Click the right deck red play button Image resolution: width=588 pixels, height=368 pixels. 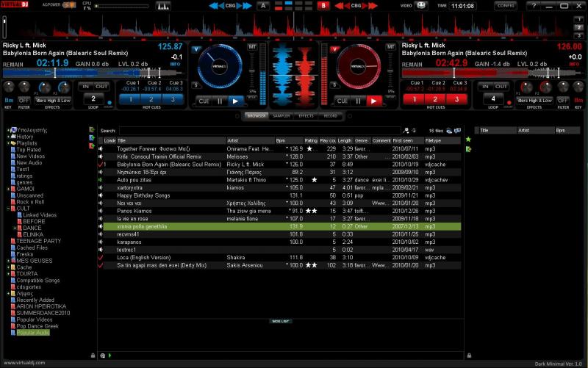pos(373,101)
